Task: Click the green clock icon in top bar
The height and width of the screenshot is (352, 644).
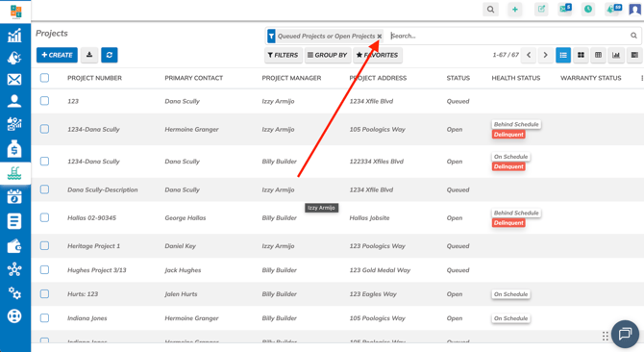Action: click(x=588, y=9)
